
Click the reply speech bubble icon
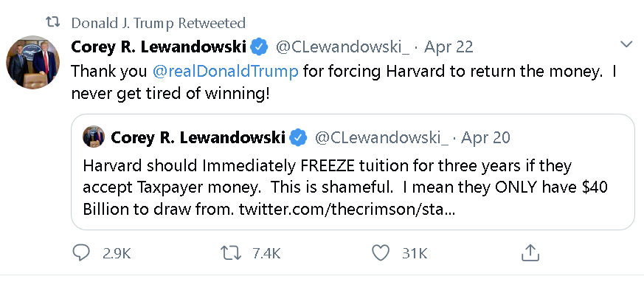click(x=81, y=252)
